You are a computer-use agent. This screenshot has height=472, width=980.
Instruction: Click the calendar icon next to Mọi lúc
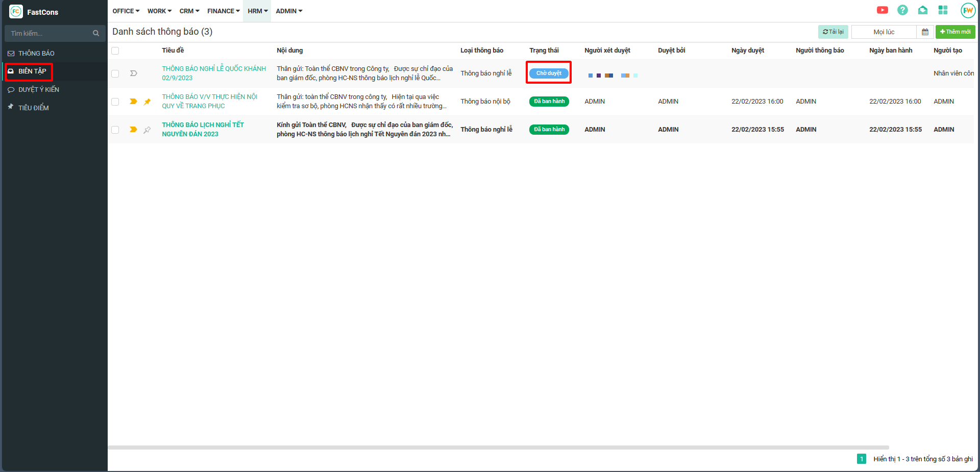coord(925,32)
